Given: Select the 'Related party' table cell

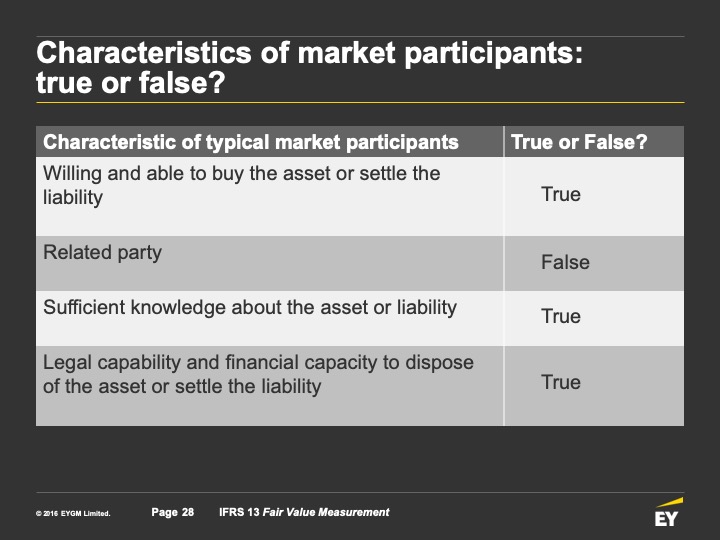Looking at the screenshot, I should tap(270, 264).
